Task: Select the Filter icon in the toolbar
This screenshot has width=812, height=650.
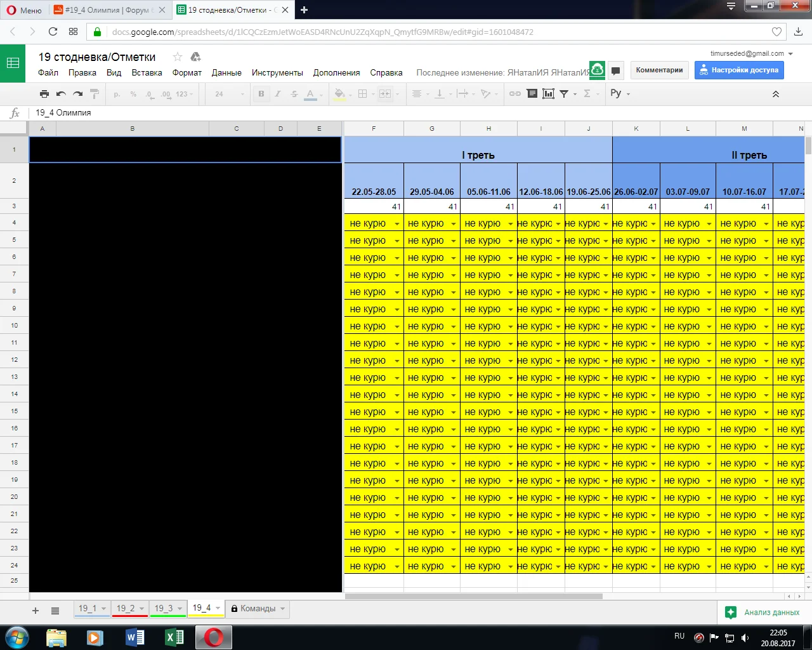Action: (x=564, y=93)
